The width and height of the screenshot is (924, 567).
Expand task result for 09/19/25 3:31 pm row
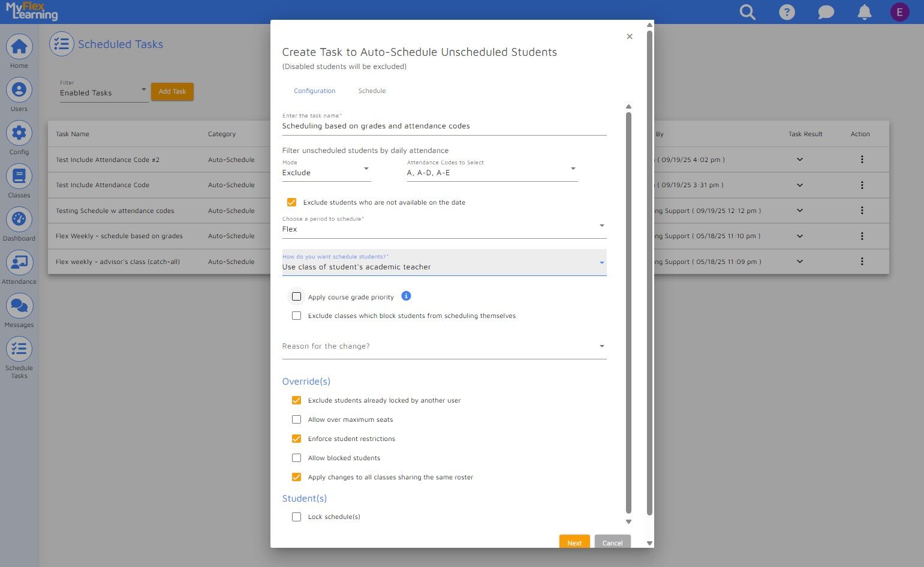tap(800, 185)
